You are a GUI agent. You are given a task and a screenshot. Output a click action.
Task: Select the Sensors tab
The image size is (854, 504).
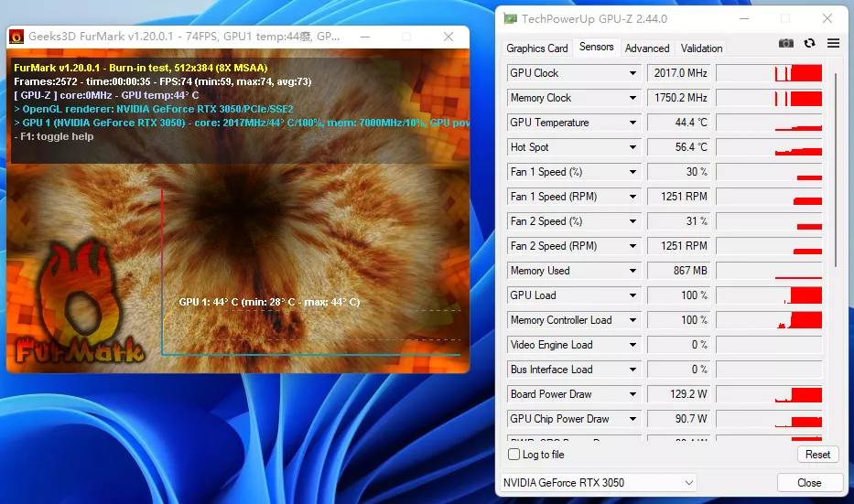click(x=597, y=47)
